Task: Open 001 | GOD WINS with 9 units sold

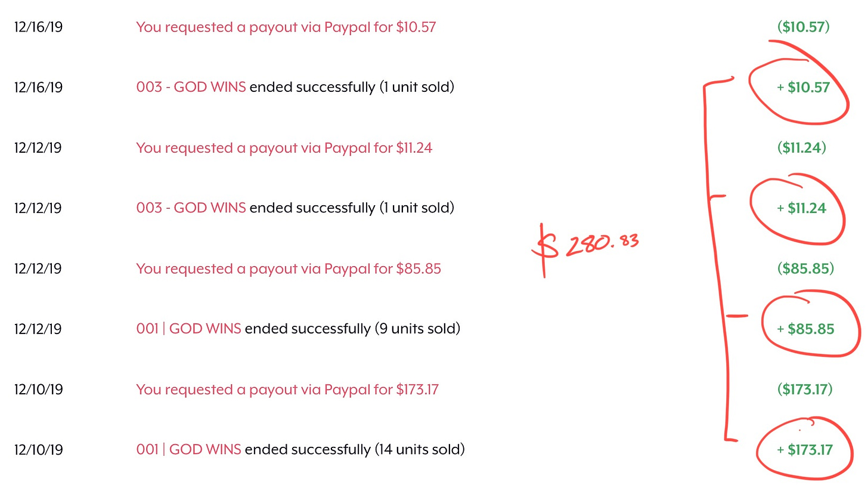Action: (x=188, y=328)
